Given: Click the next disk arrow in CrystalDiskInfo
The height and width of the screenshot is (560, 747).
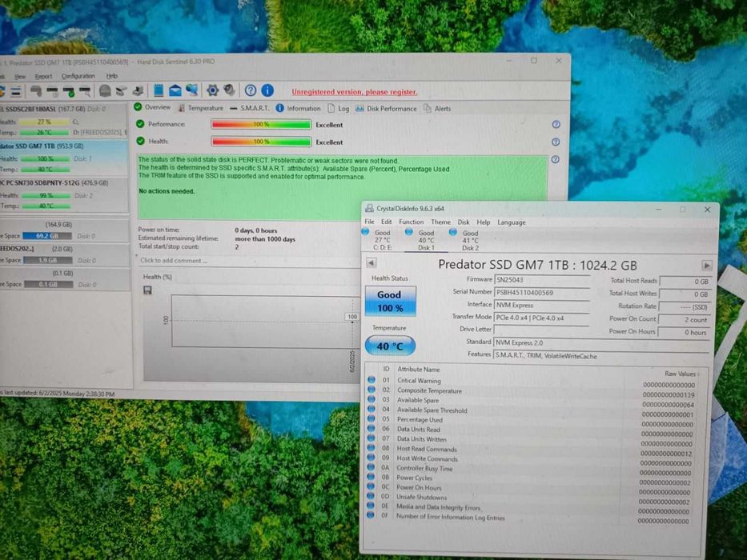Looking at the screenshot, I should [706, 266].
